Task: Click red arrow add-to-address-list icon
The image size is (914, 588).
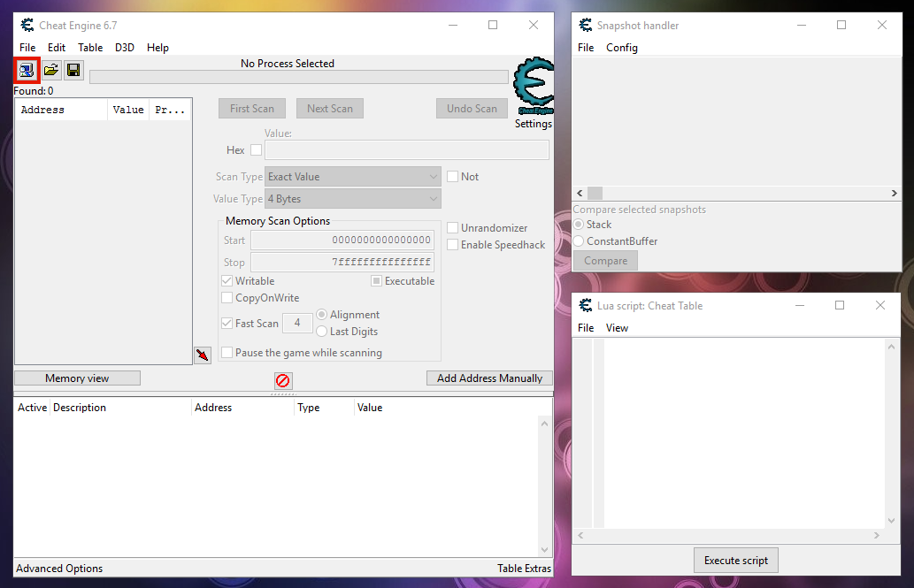Action: (203, 355)
